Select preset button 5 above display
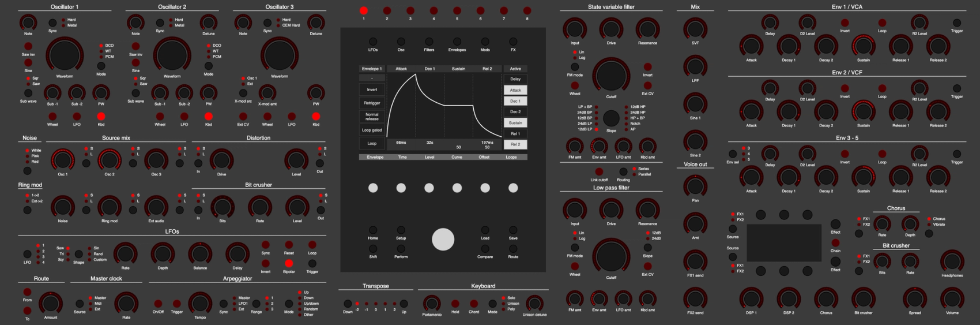 pyautogui.click(x=457, y=10)
